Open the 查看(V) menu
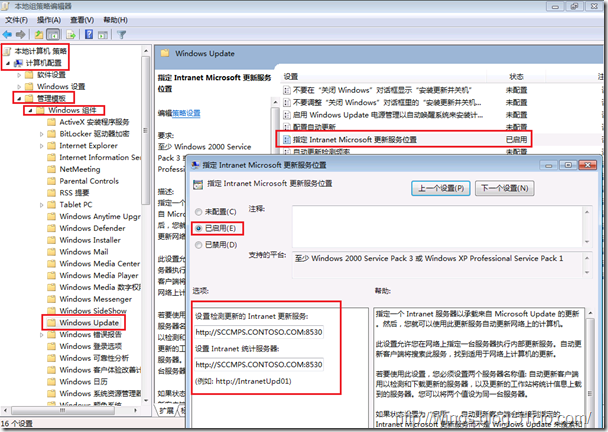The width and height of the screenshot is (608, 432). [82, 20]
